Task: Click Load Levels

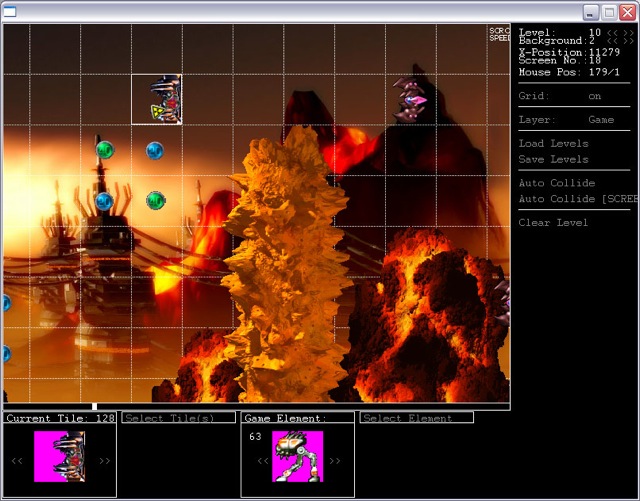Action: click(553, 143)
